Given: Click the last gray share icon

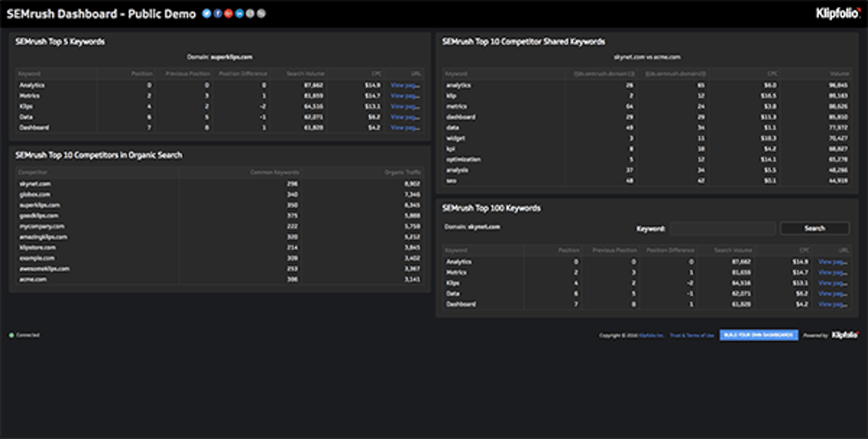Looking at the screenshot, I should click(261, 13).
